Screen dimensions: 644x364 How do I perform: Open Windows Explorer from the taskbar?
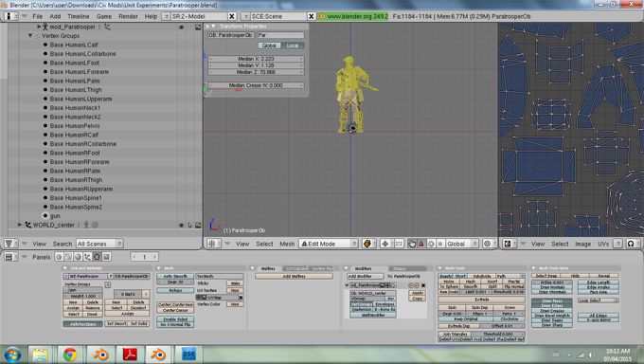click(x=40, y=355)
